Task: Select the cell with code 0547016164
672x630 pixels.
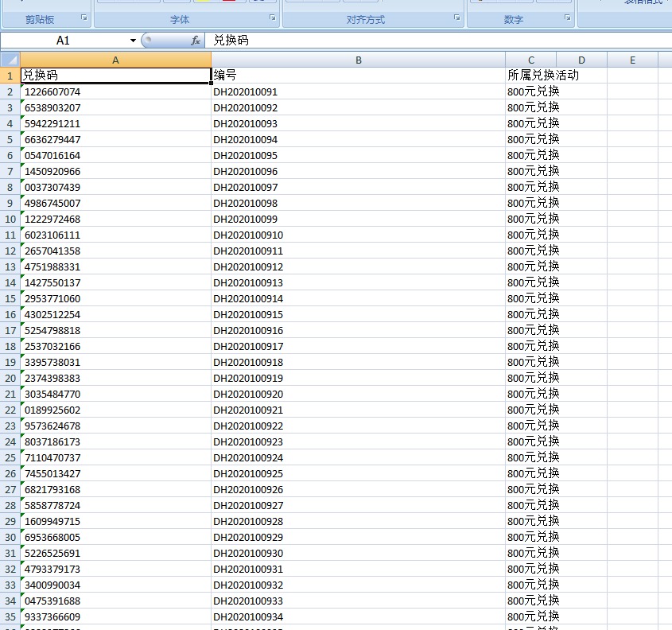Action: [115, 155]
